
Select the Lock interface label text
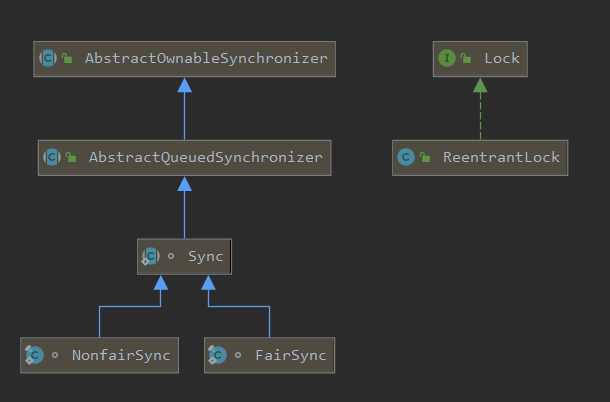(x=502, y=59)
